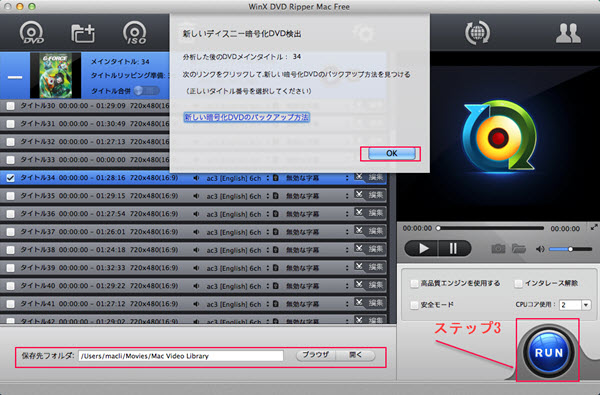Open the add folder icon in toolbar
Viewport: 600px width, 395px height.
point(83,33)
